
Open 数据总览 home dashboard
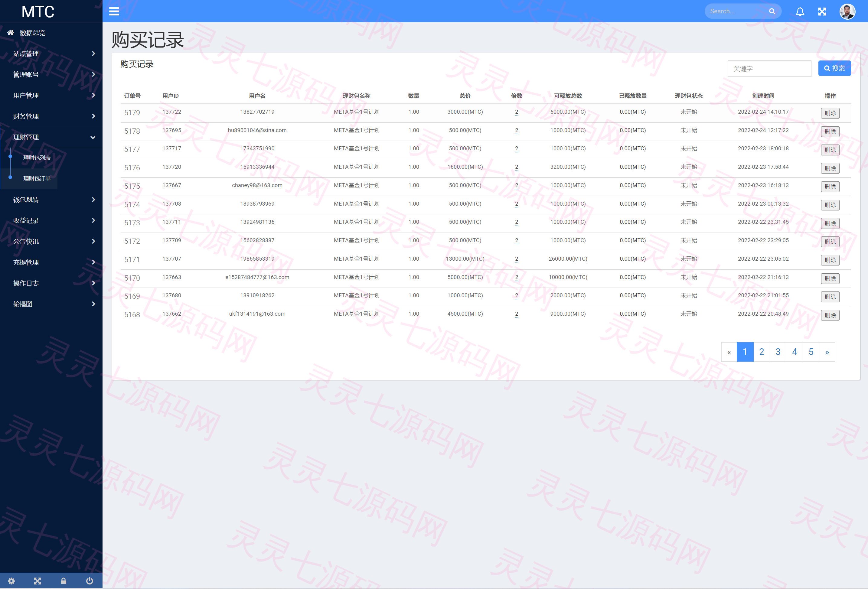[x=51, y=32]
